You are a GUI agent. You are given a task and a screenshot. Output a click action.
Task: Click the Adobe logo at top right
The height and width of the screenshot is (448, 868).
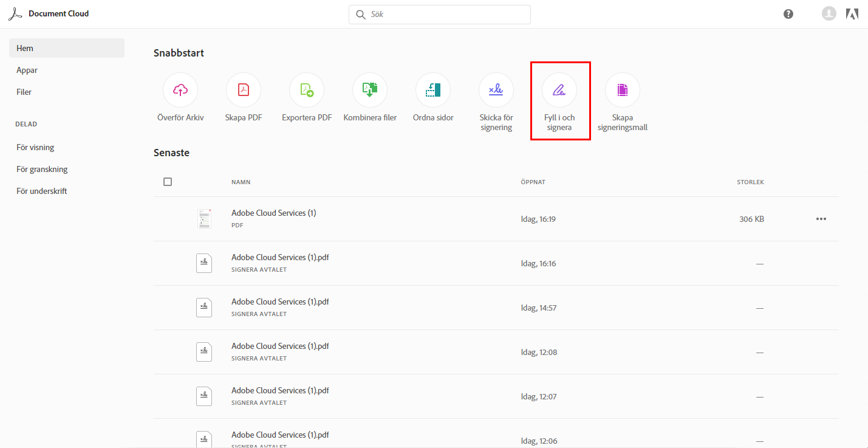pyautogui.click(x=852, y=14)
